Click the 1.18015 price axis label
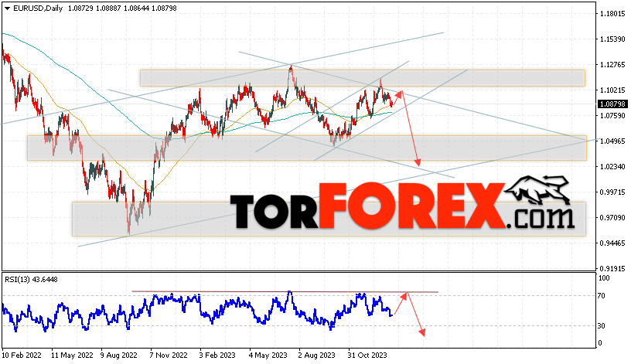 [612, 14]
